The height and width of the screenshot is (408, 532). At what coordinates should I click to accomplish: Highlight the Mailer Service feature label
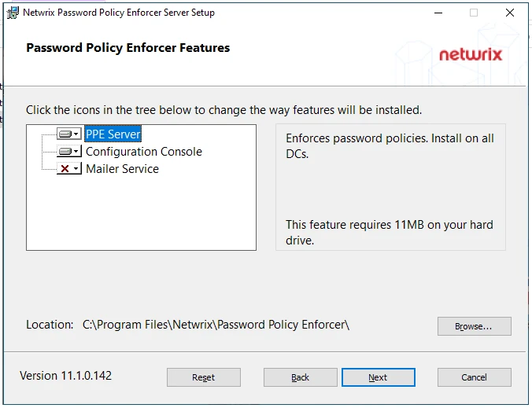[x=122, y=169]
